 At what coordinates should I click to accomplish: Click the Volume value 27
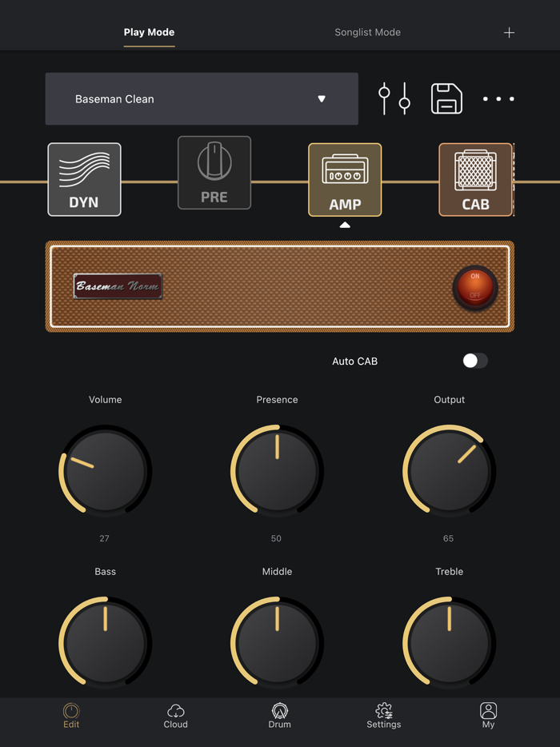(104, 538)
